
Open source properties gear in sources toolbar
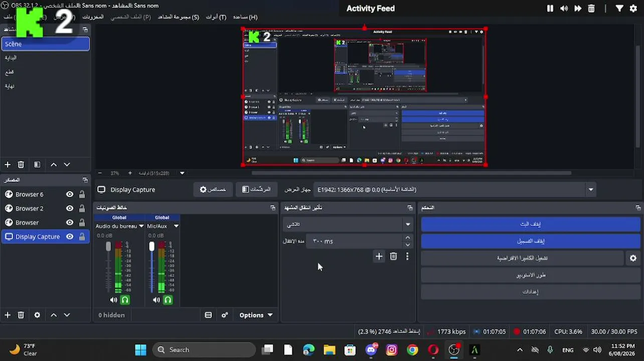(37, 315)
